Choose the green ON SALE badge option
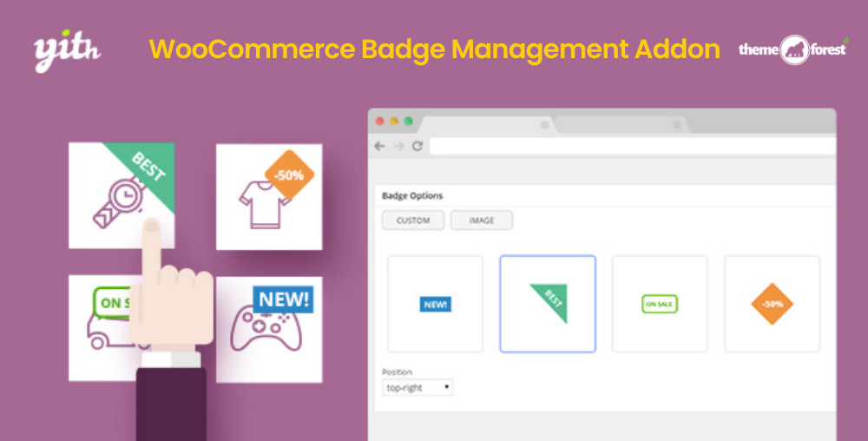 (x=660, y=304)
